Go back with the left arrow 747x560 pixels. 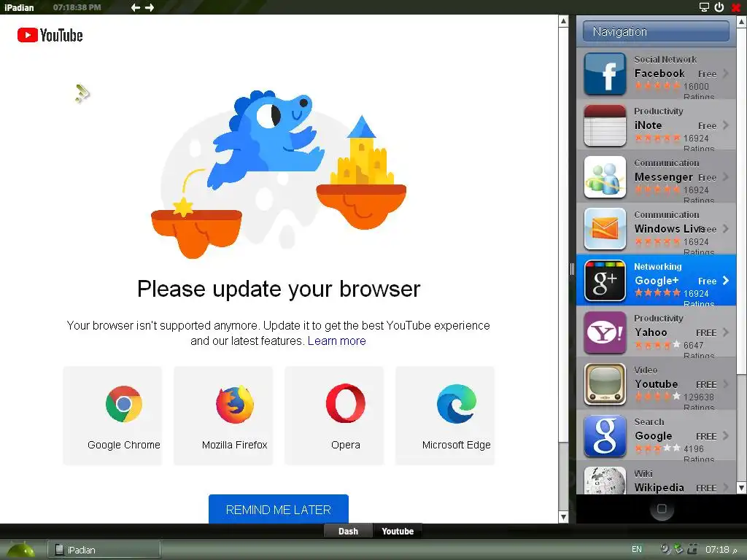135,7
